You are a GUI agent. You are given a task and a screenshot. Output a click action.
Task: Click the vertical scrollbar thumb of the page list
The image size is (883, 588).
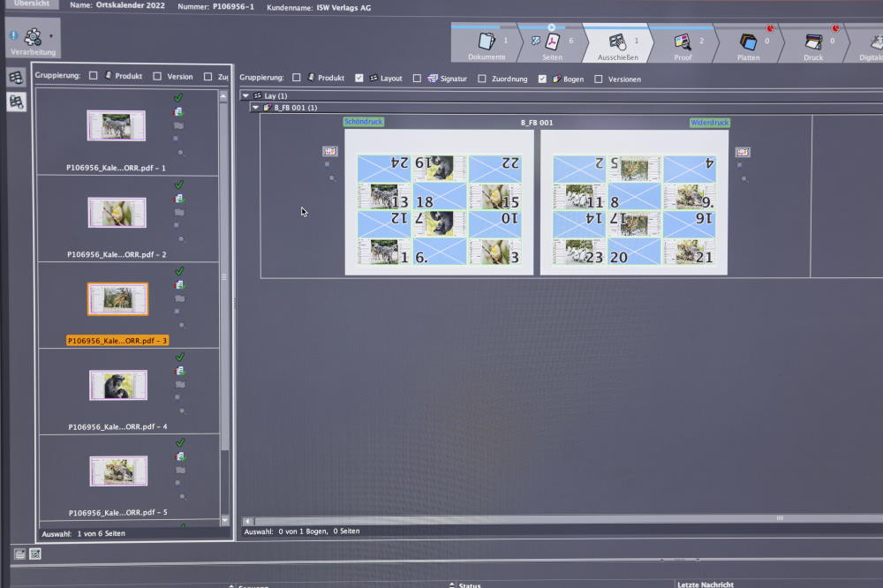click(224, 276)
